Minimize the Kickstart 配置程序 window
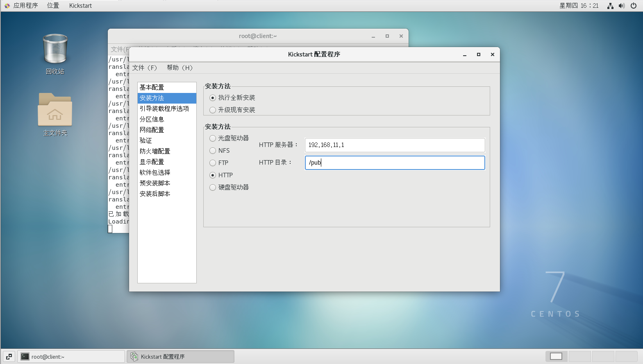The width and height of the screenshot is (643, 364). pyautogui.click(x=465, y=54)
